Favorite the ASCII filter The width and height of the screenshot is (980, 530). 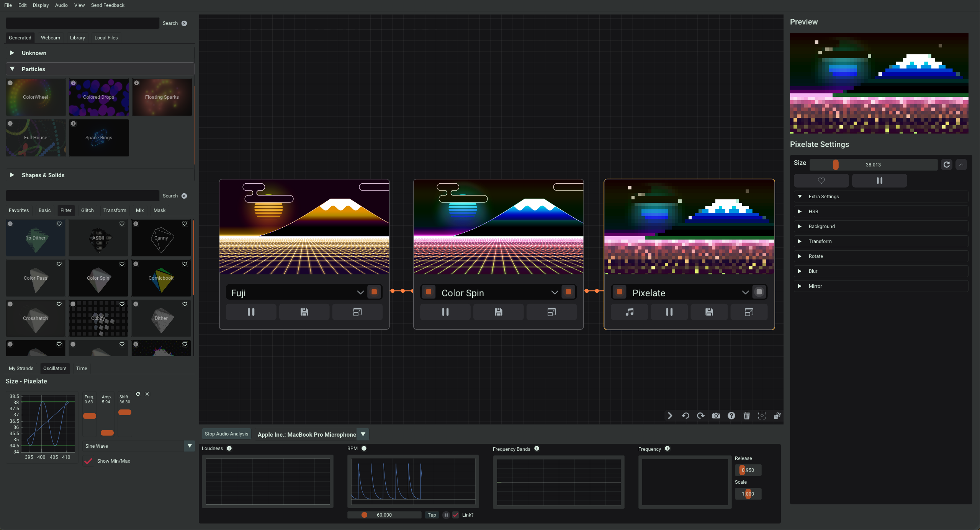(x=122, y=224)
